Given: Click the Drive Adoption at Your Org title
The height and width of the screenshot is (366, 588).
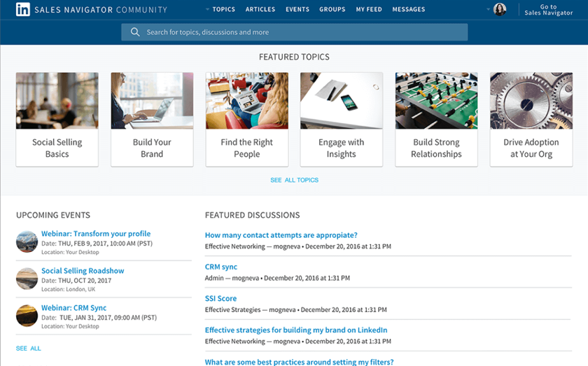Looking at the screenshot, I should pyautogui.click(x=531, y=148).
